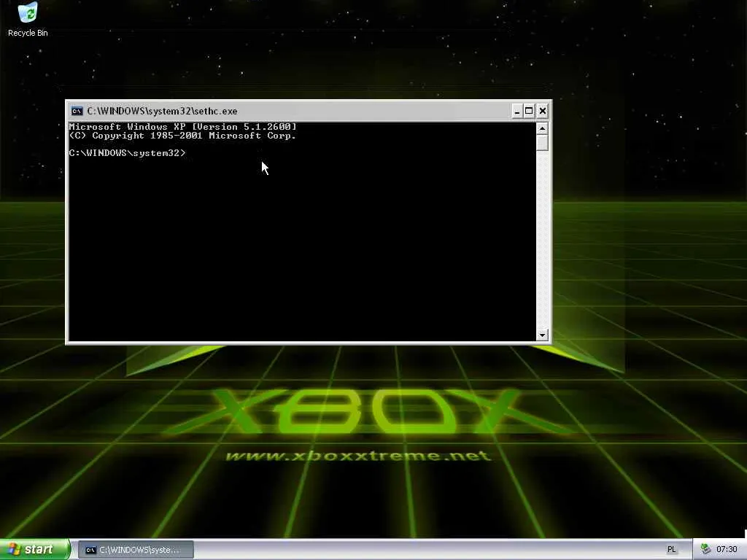Click the 'Microsoft Windows XP [Version 5.1.2600]' line
The width and height of the screenshot is (747, 560).
[182, 127]
